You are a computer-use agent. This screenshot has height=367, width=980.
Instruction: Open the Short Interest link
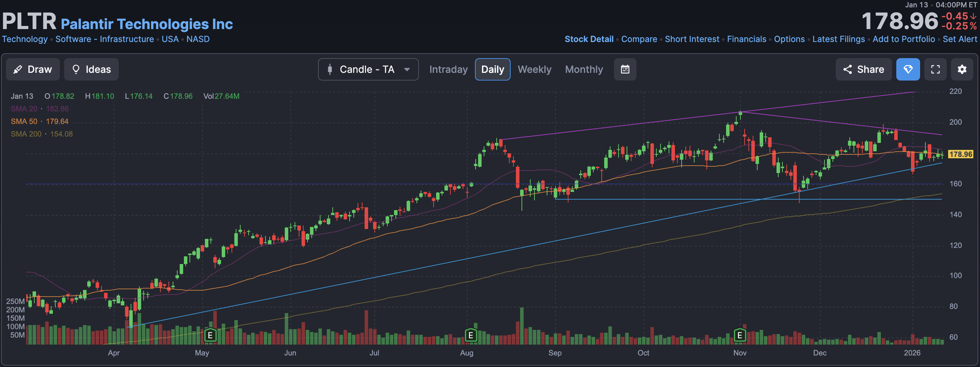coord(692,39)
